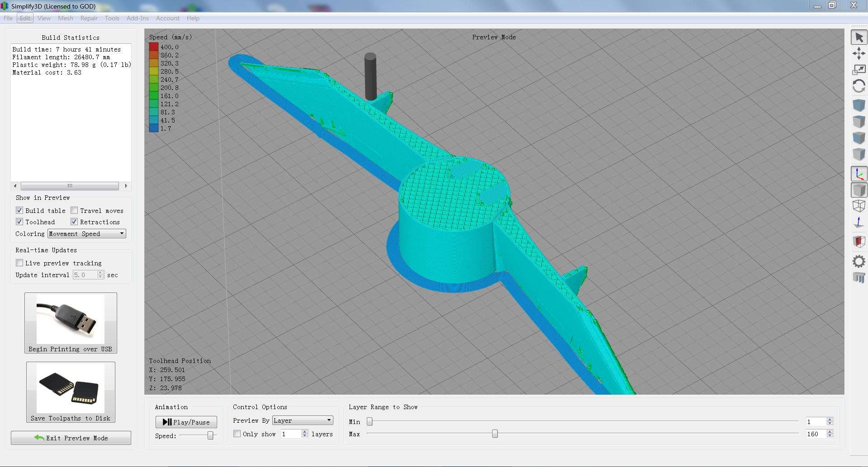868x467 pixels.
Task: Click Save Toolpaths to Disk
Action: pos(71,392)
